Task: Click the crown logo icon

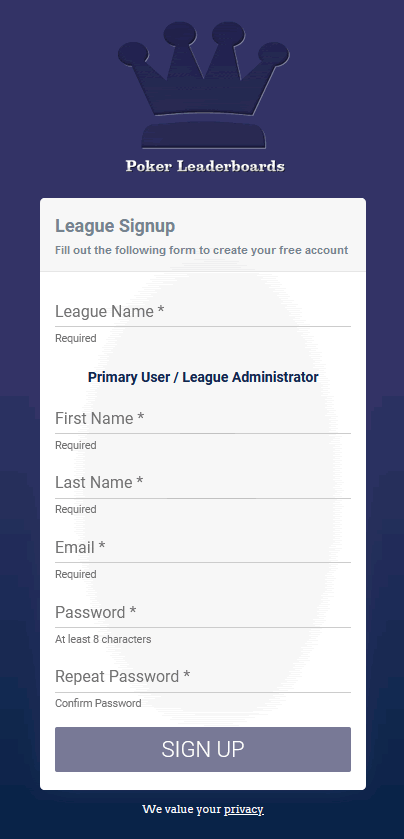Action: tap(203, 85)
